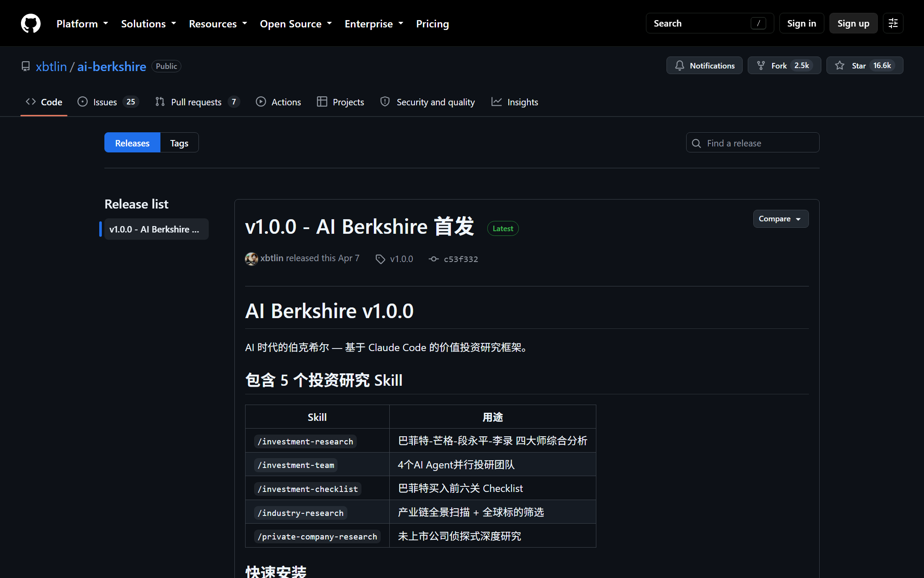Screen dimensions: 924x578
Task: Click the tag icon next to v1.0.0
Action: coord(380,259)
